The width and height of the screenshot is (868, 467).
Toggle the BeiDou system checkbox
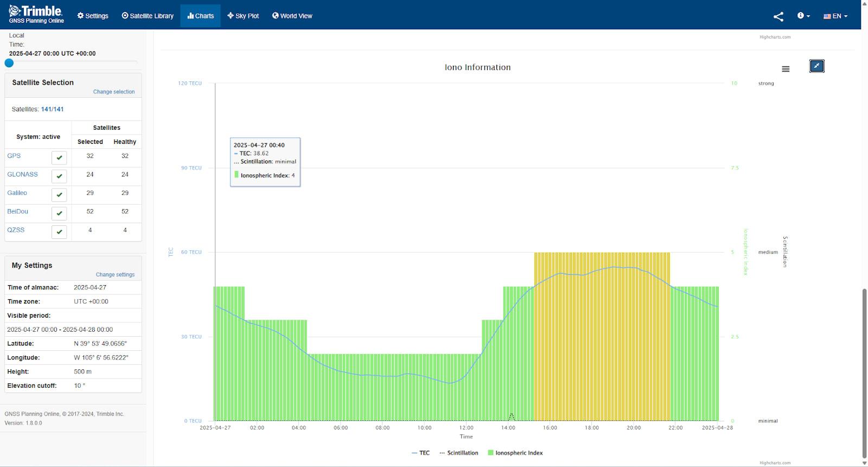(x=59, y=213)
